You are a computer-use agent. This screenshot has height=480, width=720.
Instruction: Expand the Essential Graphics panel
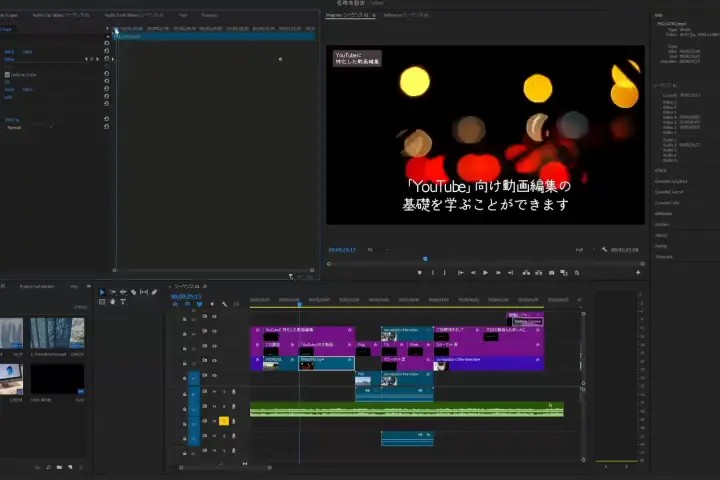click(671, 181)
